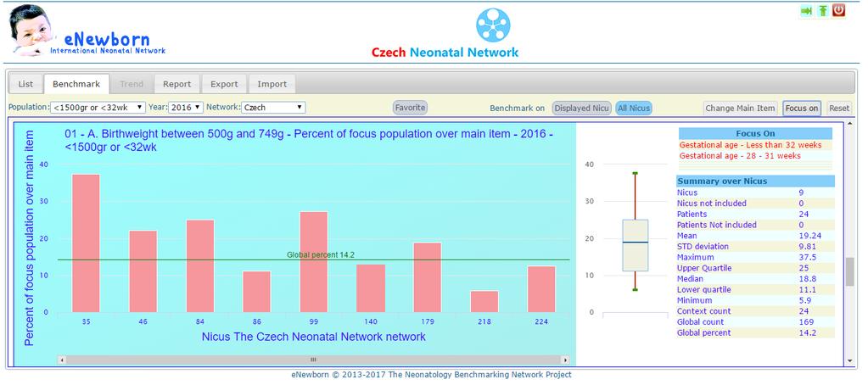Select the Trend tab

tap(132, 84)
